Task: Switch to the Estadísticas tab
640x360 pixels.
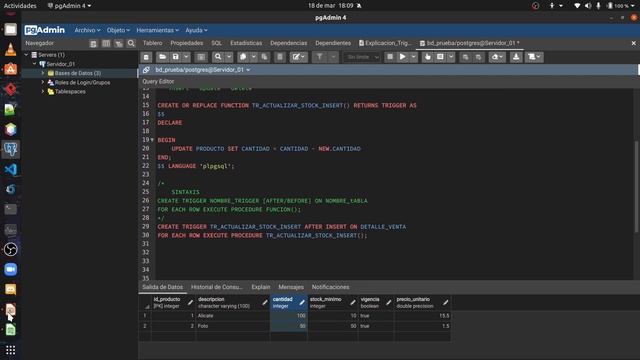Action: click(x=246, y=43)
